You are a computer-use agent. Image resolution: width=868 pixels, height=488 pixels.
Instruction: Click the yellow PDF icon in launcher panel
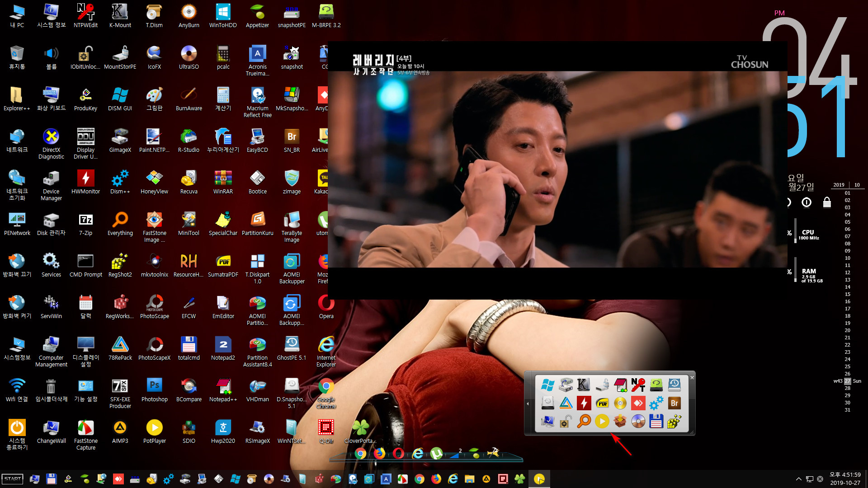click(x=602, y=403)
